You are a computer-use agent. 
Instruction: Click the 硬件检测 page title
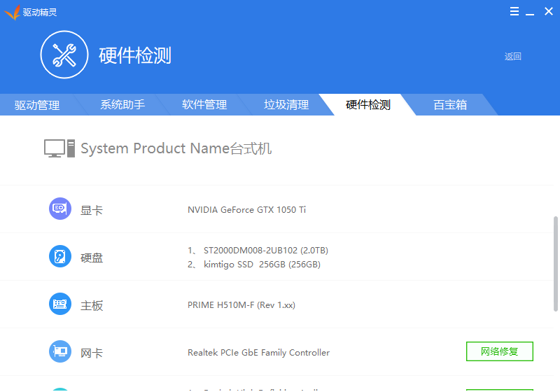[135, 55]
